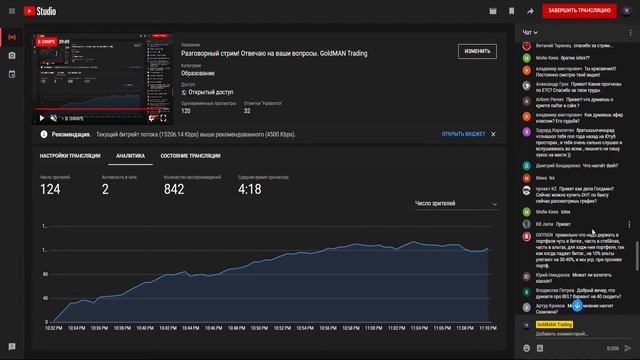Switch to АНАЛИТИКА tab
This screenshot has height=360, width=640.
click(x=130, y=156)
